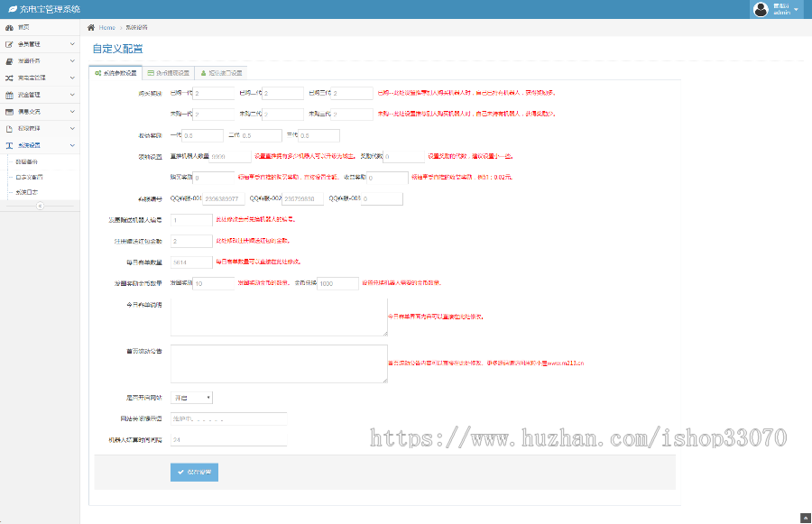Click the QQ客服-002 number field
The width and height of the screenshot is (812, 524).
coord(302,198)
